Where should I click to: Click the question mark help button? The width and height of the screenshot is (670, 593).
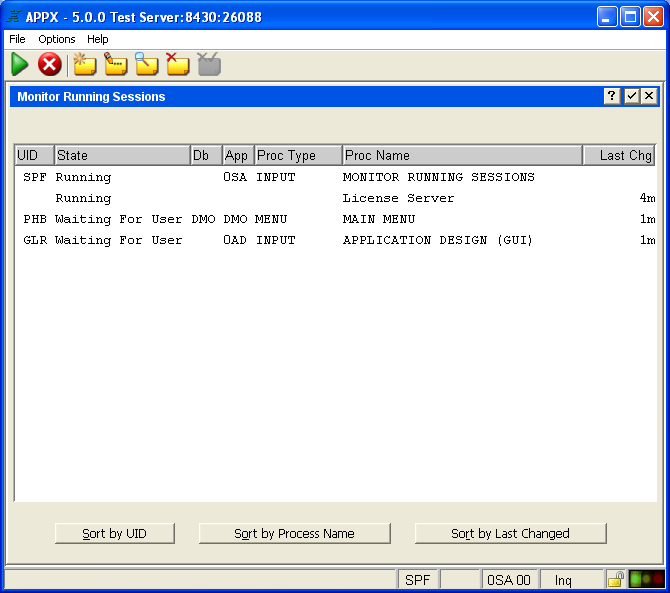[612, 96]
